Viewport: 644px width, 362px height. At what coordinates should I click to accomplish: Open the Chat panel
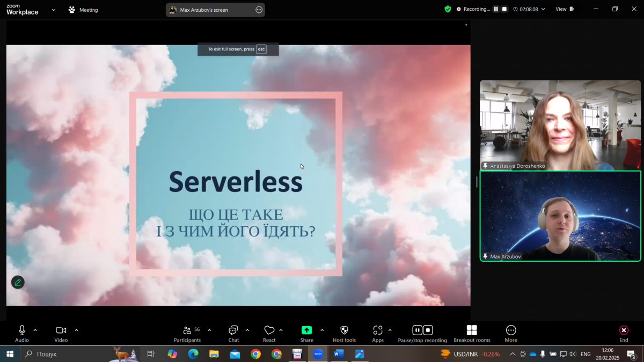pyautogui.click(x=233, y=331)
